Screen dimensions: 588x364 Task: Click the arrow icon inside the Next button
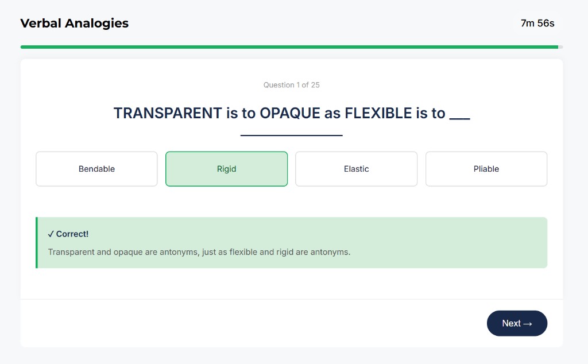pyautogui.click(x=528, y=324)
